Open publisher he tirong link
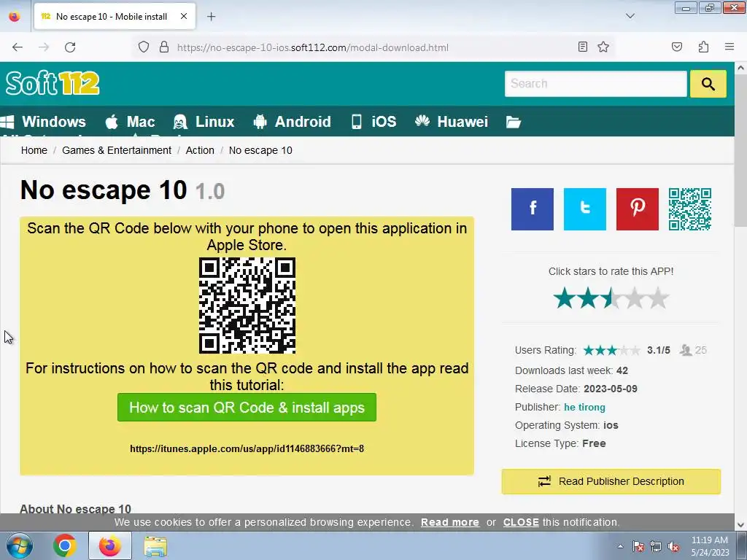 [x=584, y=407]
